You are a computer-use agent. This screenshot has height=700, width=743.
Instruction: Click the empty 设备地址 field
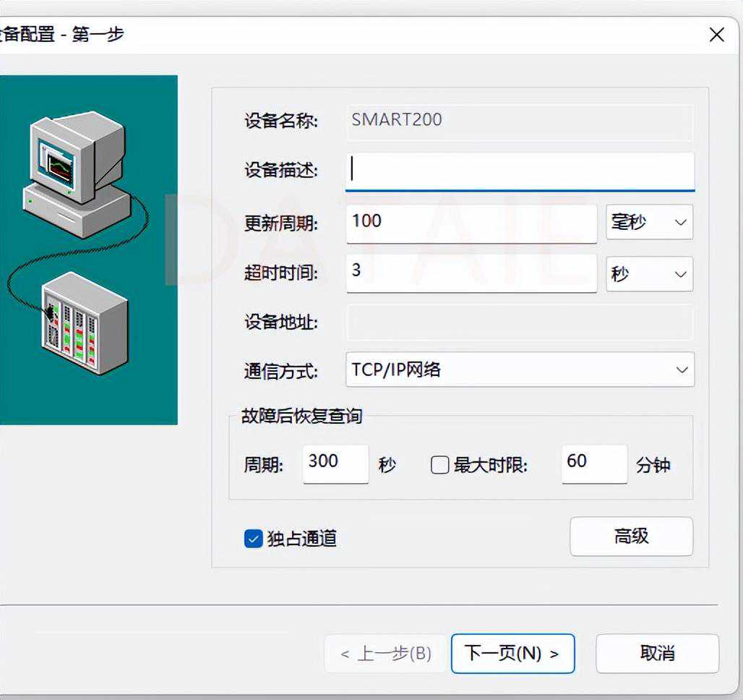coord(519,322)
